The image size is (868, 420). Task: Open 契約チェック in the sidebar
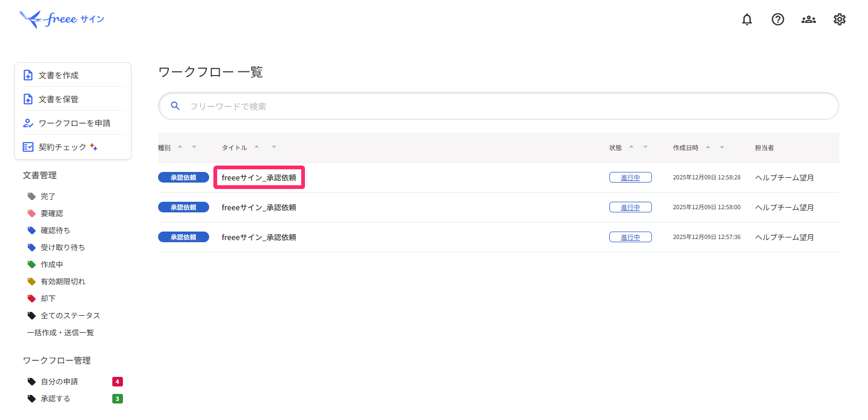pyautogui.click(x=73, y=147)
